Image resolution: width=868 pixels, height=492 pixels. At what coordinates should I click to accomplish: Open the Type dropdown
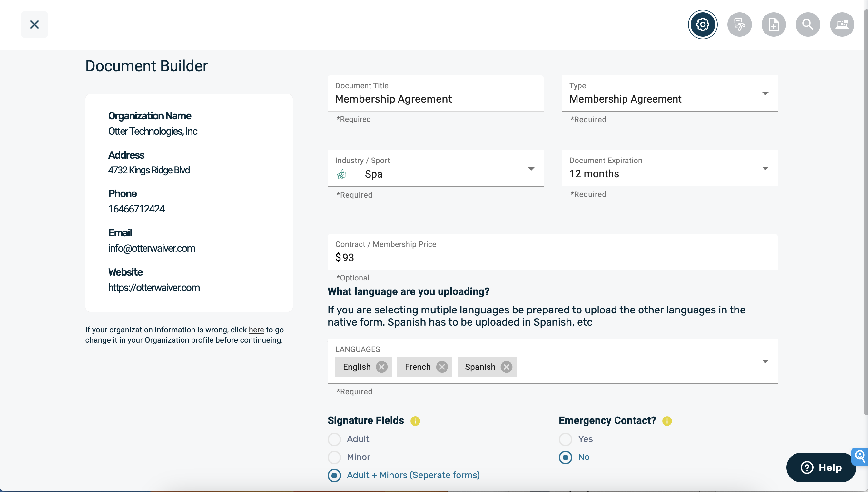765,94
